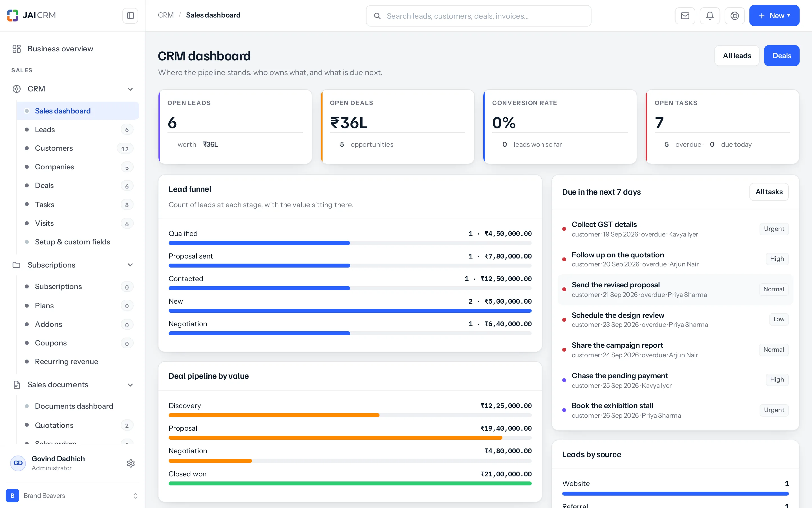
Task: Click the Open Tasks stat card
Action: point(722,127)
